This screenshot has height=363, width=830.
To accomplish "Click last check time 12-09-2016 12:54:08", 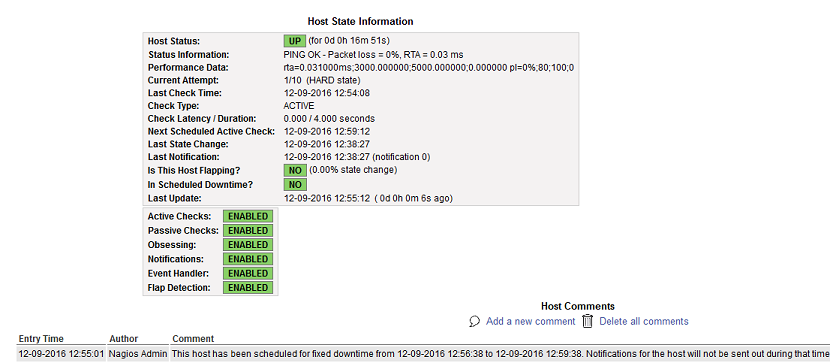I will tap(327, 93).
